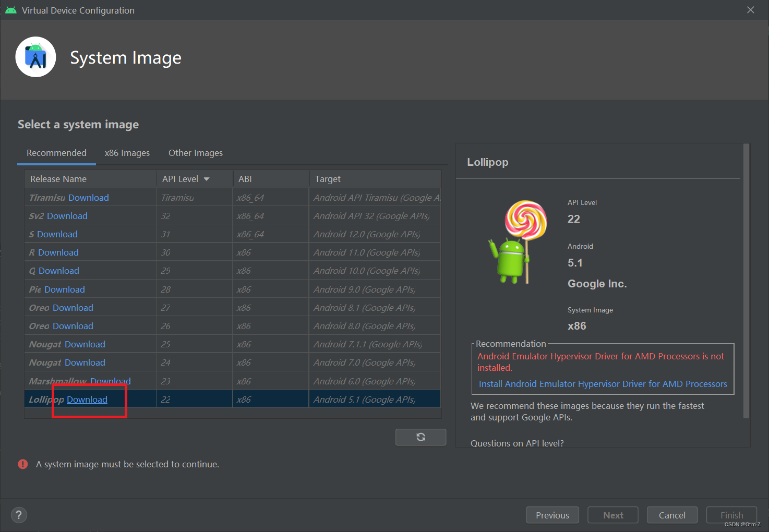The width and height of the screenshot is (769, 532).
Task: Click the Finish button
Action: pos(731,515)
